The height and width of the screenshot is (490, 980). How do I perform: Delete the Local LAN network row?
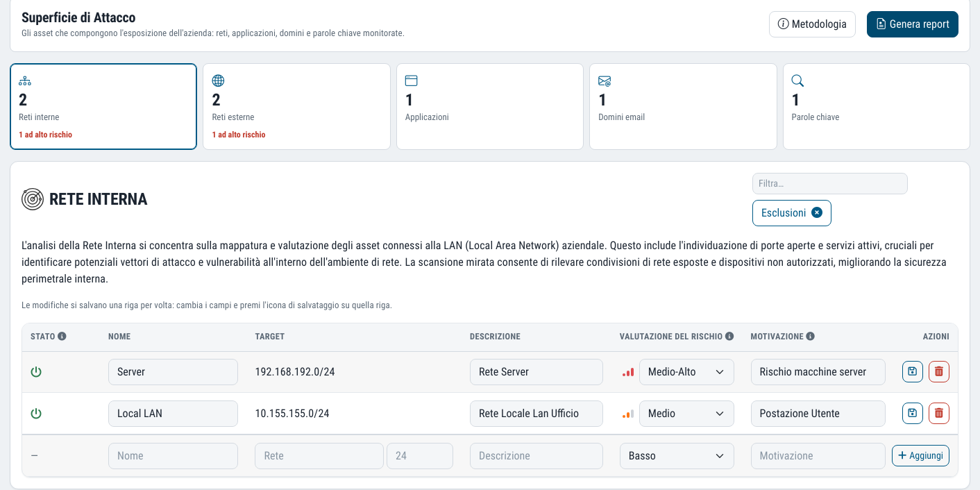(x=938, y=414)
